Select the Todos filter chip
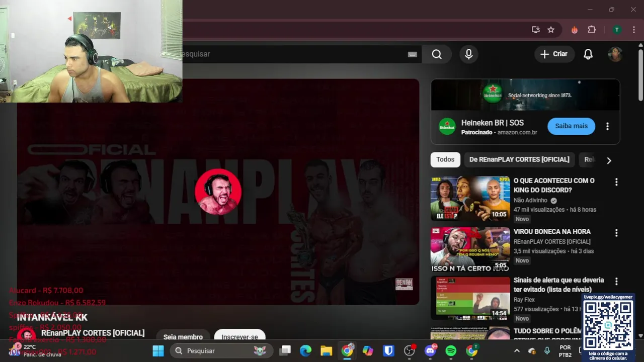 coord(445,159)
